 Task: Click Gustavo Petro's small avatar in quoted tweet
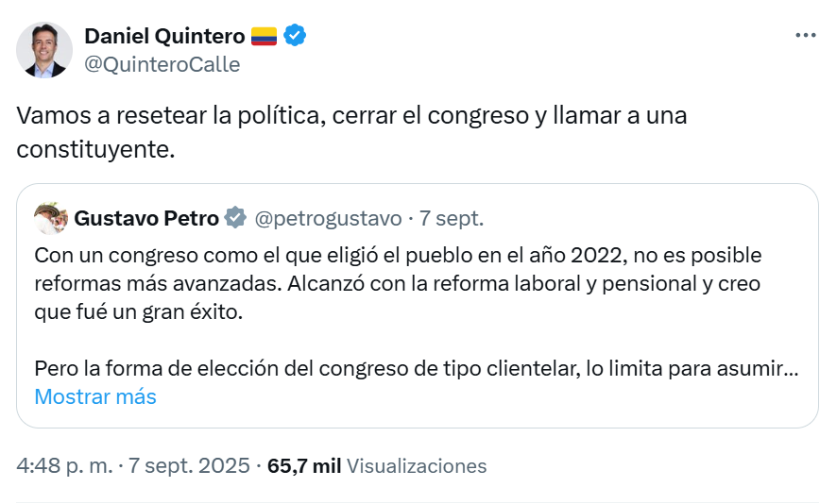pyautogui.click(x=50, y=218)
